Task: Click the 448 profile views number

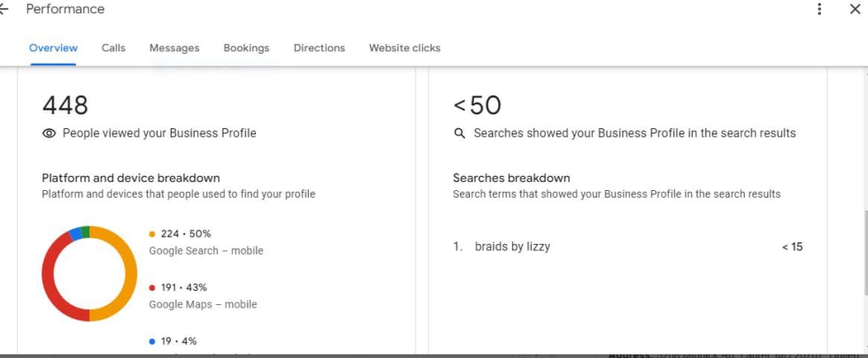Action: (65, 106)
